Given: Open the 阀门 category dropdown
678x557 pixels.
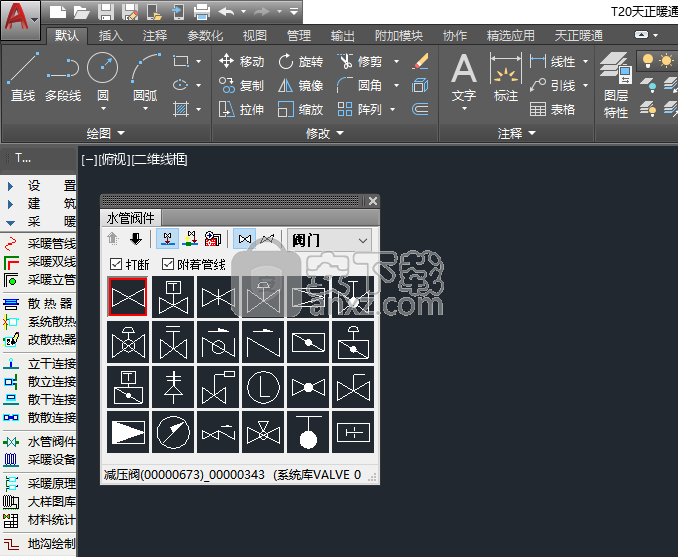Looking at the screenshot, I should click(329, 239).
